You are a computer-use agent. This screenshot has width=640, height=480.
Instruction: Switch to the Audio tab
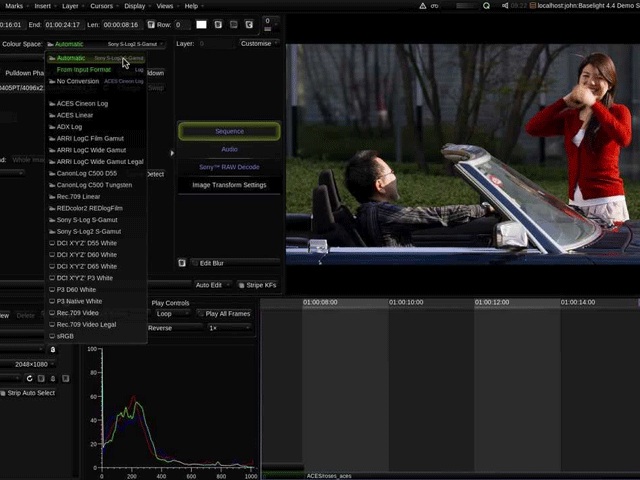coord(229,149)
